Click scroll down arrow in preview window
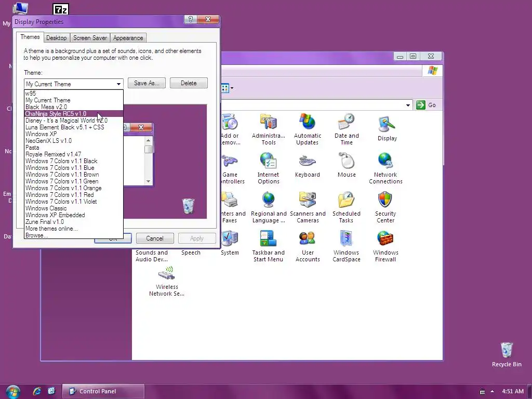The image size is (532, 399). [x=148, y=181]
